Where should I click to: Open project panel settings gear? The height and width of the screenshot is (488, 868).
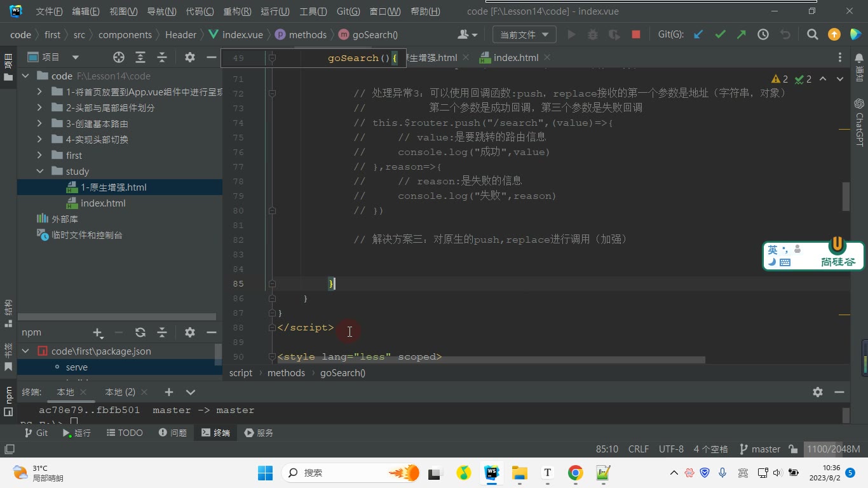[189, 57]
